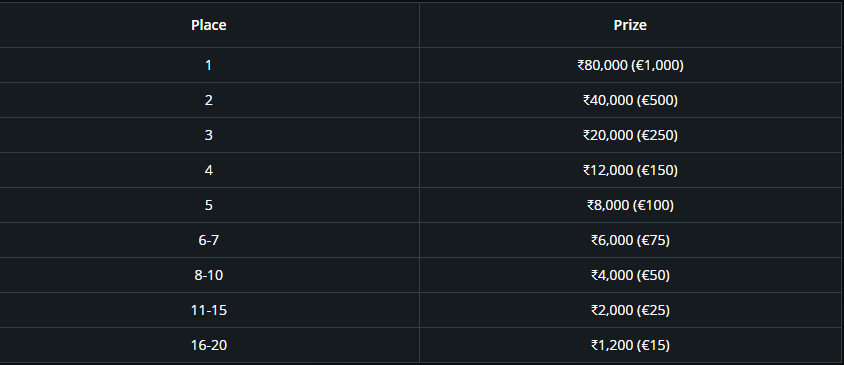Select the place 5 cell
Viewport: 844px width, 365px height.
(209, 205)
